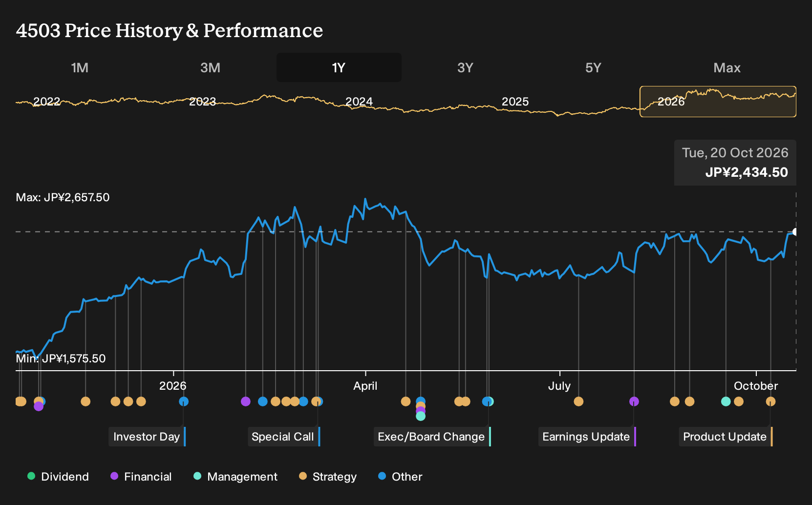Open the Investor Day event label
The height and width of the screenshot is (505, 812).
tap(147, 437)
